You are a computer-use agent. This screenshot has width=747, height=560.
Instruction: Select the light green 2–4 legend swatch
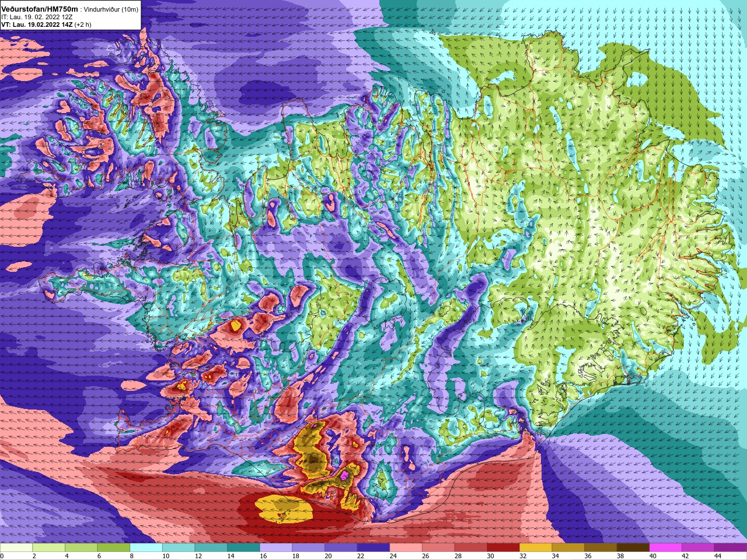click(x=49, y=548)
